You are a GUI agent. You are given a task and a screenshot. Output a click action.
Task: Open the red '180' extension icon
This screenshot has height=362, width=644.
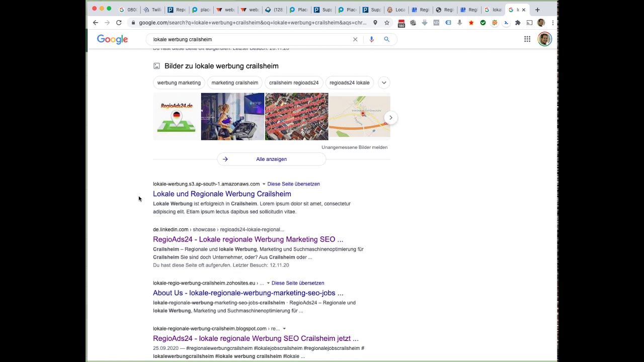click(x=401, y=23)
